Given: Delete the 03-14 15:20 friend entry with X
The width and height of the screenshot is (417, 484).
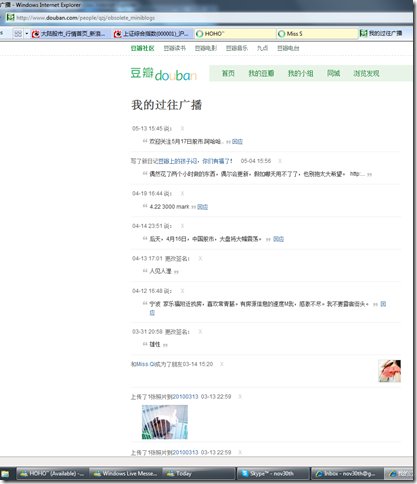Looking at the screenshot, I should coord(222,364).
